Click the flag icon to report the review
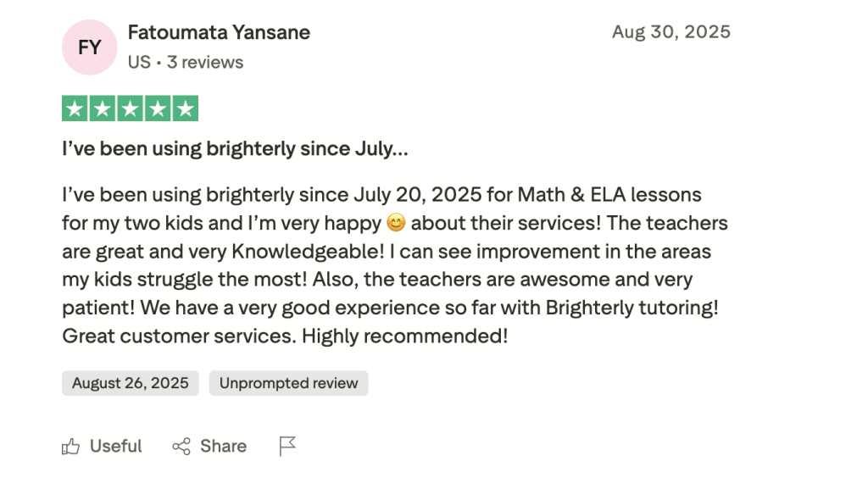Viewport: 868px width, 500px height. [x=287, y=445]
